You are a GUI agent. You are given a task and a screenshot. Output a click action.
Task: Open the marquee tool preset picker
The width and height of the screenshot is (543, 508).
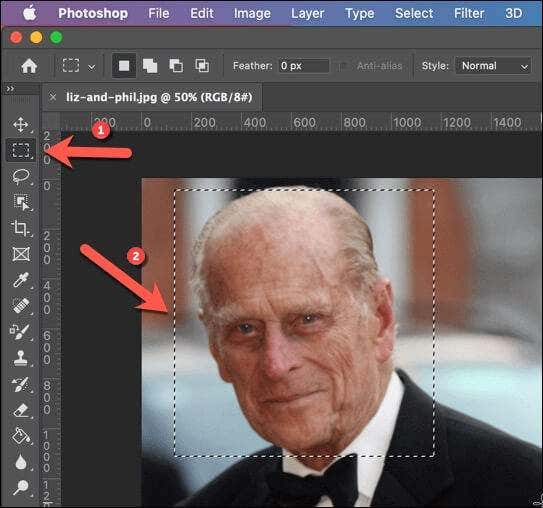pyautogui.click(x=79, y=65)
